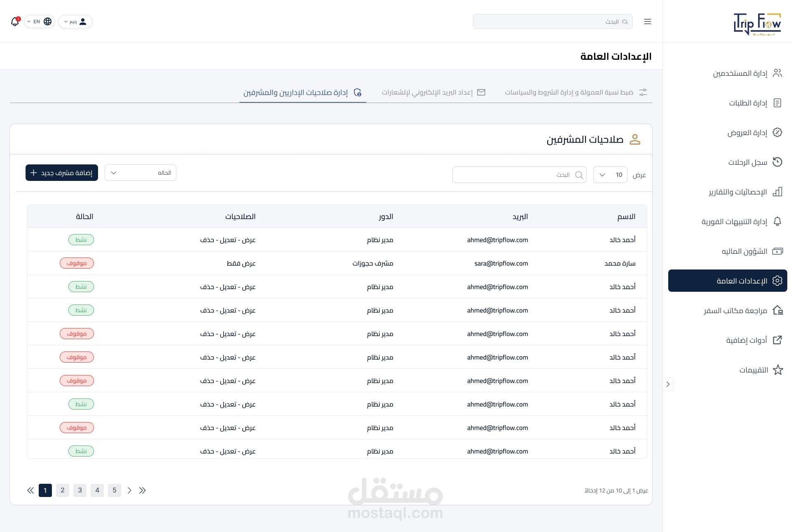Switch to ضبط نسبة العمولة tab
This screenshot has width=791, height=532.
point(576,92)
